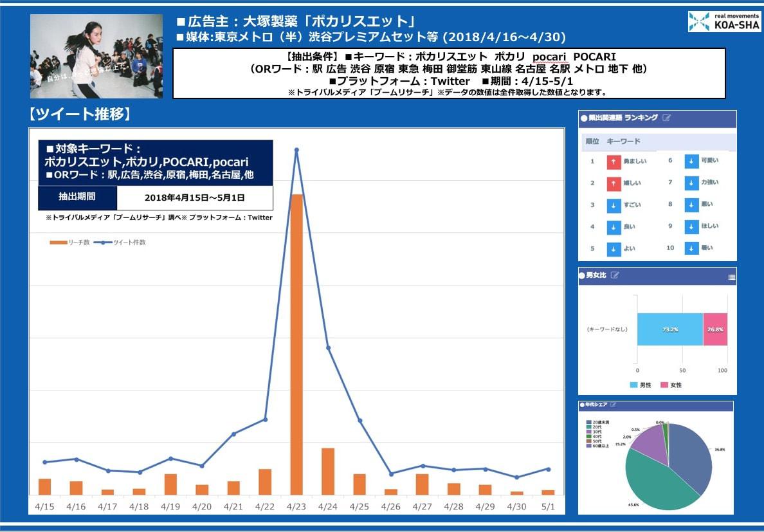
Task: Click the 順位 column header
Action: tap(592, 142)
